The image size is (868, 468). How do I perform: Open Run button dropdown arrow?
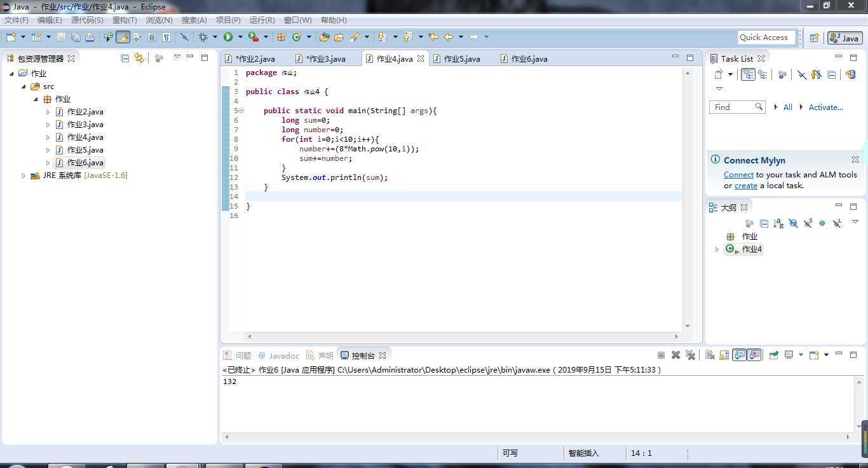coord(240,38)
